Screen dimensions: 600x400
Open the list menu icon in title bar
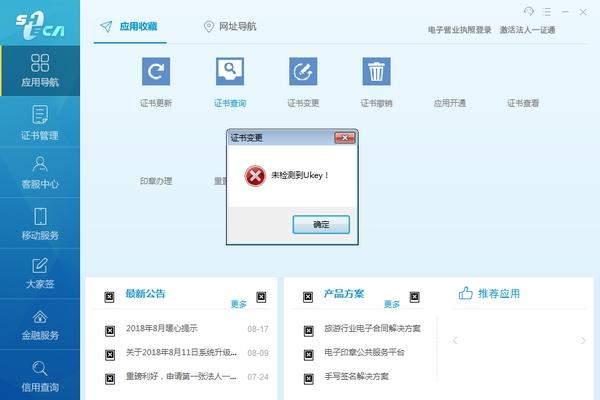(546, 12)
